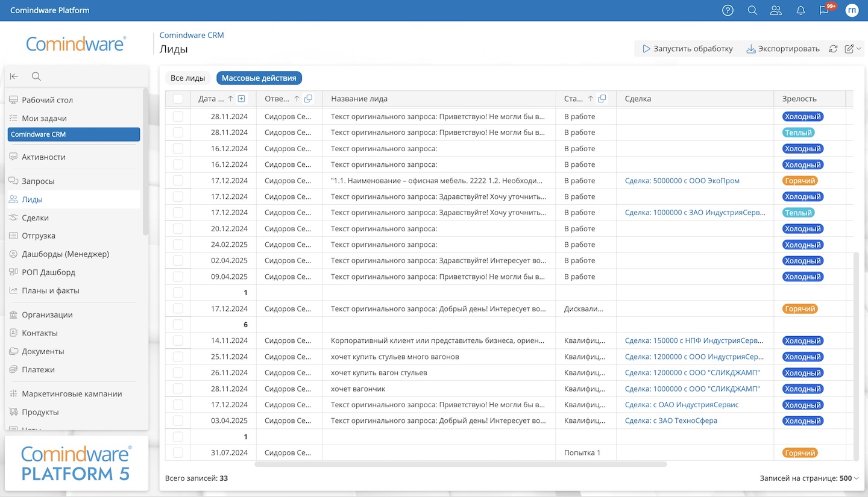Click copy icon in Статус column header

pyautogui.click(x=602, y=99)
